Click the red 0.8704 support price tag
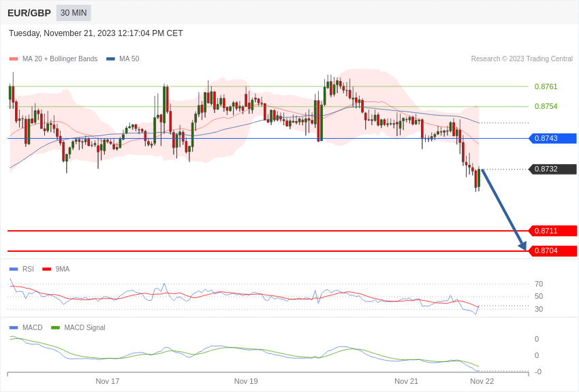 tap(553, 250)
